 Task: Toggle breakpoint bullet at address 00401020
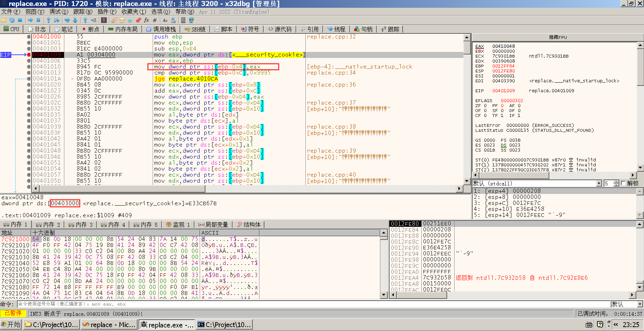click(x=29, y=85)
